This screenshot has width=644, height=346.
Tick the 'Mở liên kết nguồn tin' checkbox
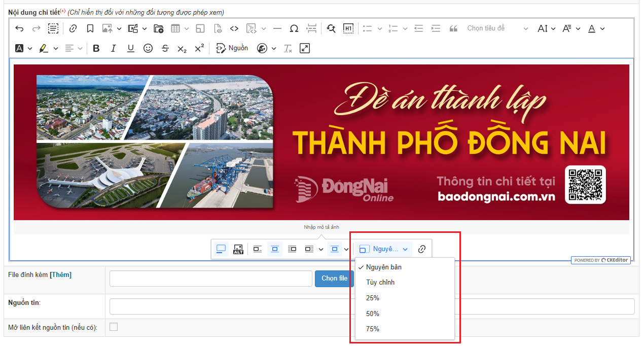pyautogui.click(x=114, y=327)
